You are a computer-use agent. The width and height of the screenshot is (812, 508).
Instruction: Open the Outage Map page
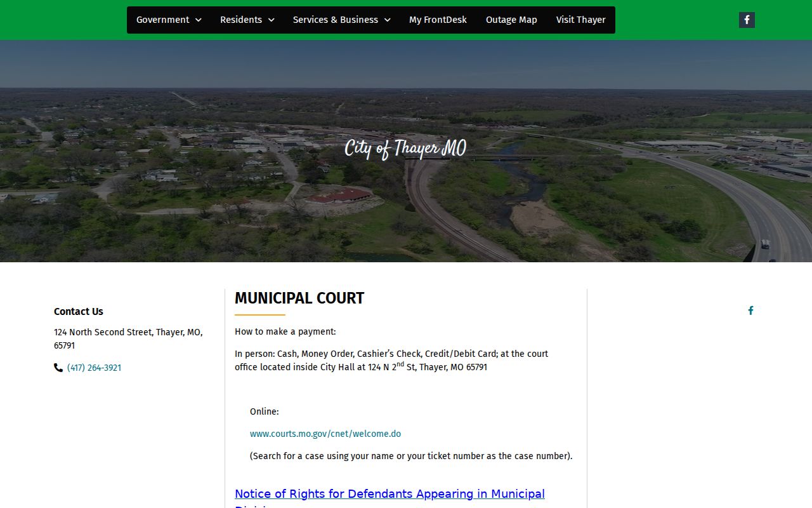pos(511,20)
